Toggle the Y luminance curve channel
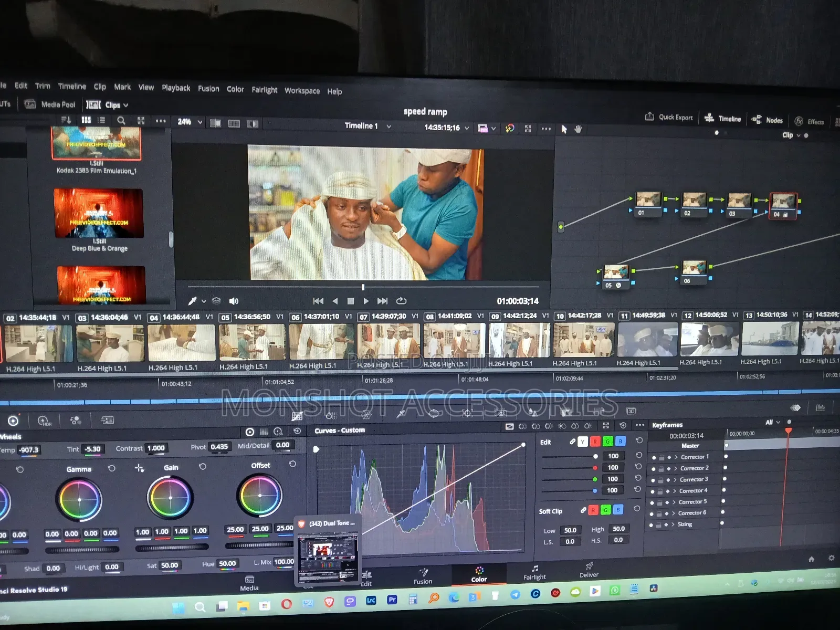This screenshot has height=630, width=840. pos(582,442)
